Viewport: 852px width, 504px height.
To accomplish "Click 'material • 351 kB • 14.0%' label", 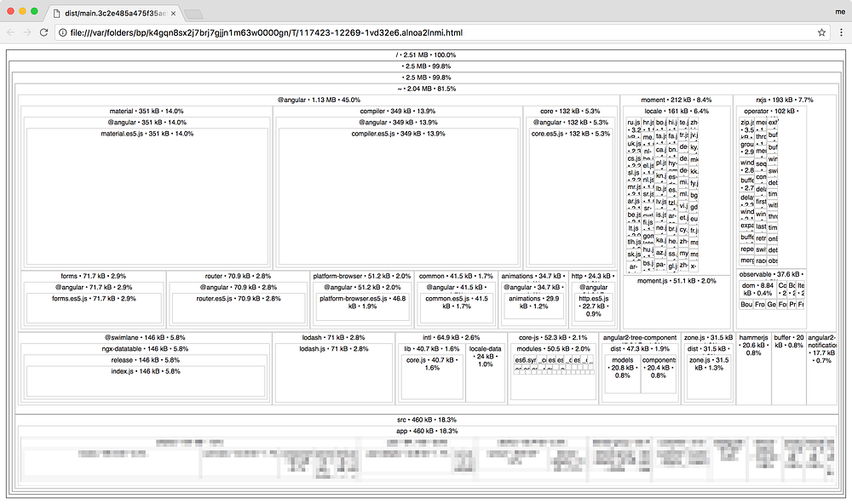I will click(x=147, y=111).
